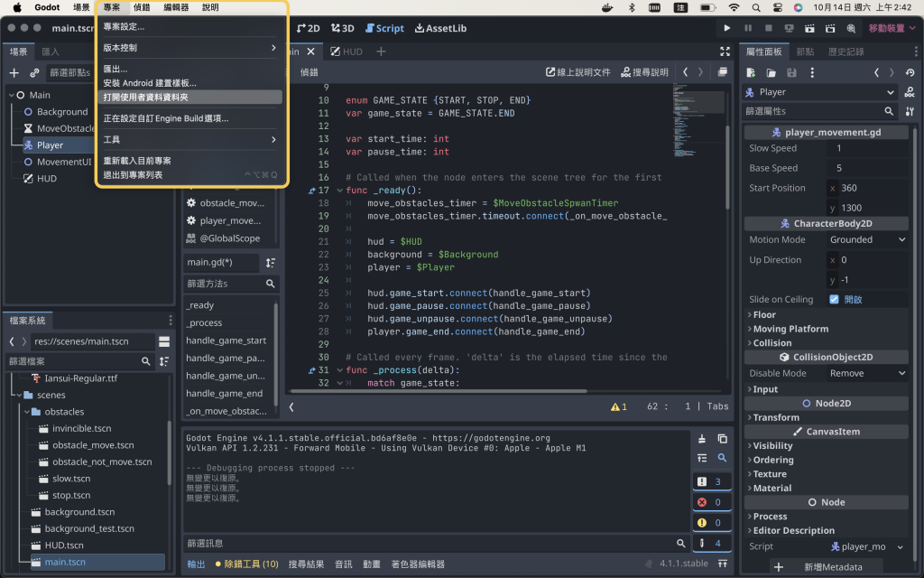Switch to the 3D workspace
Screen dimensions: 924x578
[x=342, y=28]
